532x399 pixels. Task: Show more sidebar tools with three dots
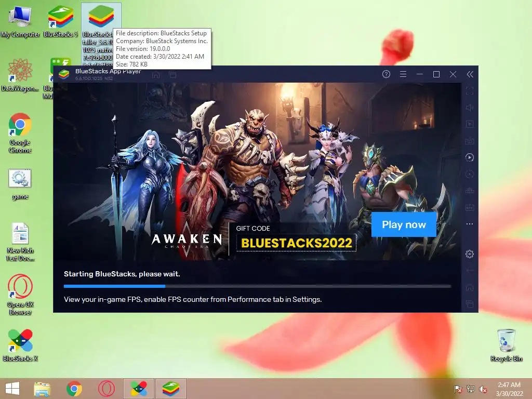[x=470, y=224]
